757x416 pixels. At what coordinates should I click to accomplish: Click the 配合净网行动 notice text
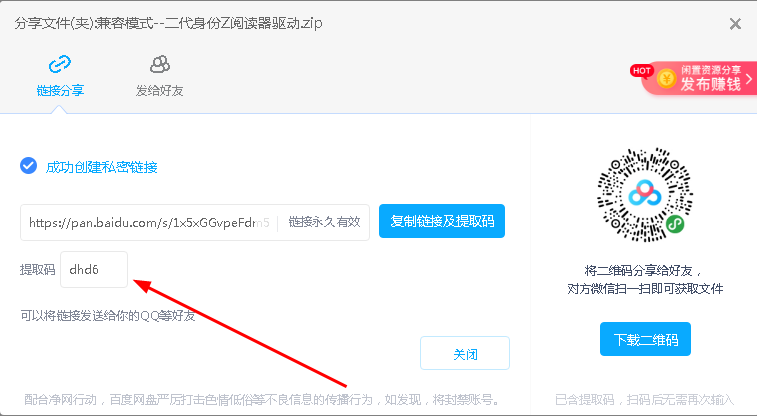pos(264,400)
